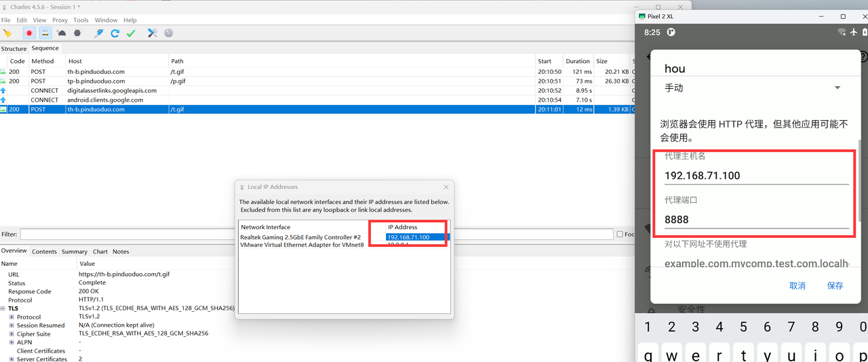
Task: Toggle the Focused checkbox beside filter
Action: click(x=620, y=235)
